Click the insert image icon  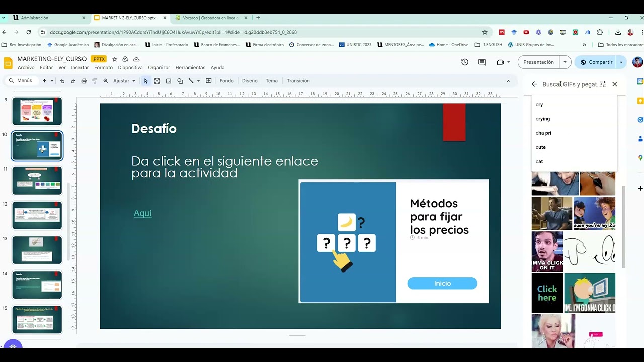169,81
